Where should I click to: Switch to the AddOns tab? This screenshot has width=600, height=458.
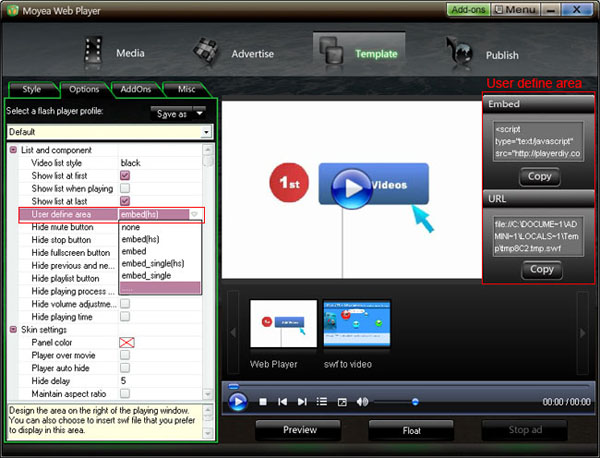[135, 89]
